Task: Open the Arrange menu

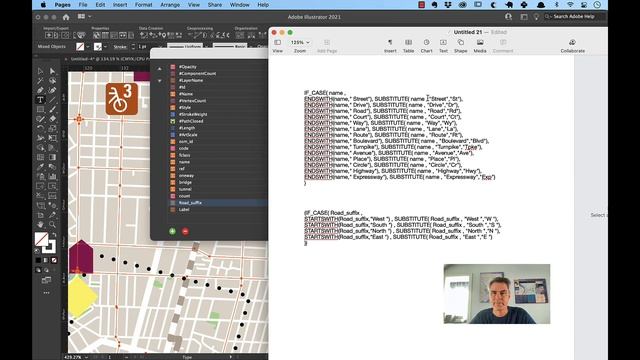Action: 170,5
